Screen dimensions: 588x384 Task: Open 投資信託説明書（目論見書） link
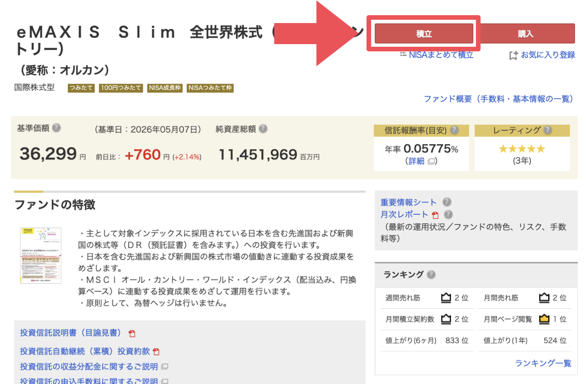(x=71, y=333)
